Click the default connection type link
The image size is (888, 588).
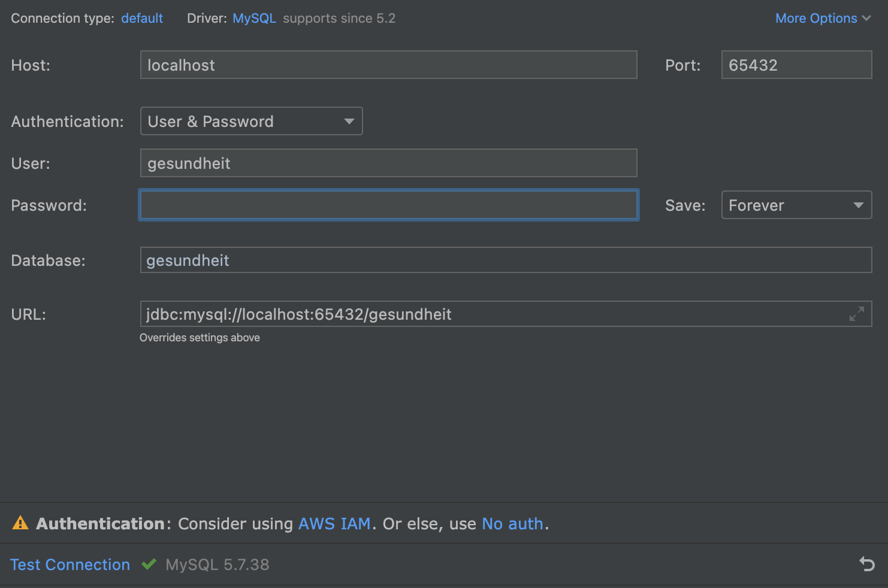coord(142,18)
